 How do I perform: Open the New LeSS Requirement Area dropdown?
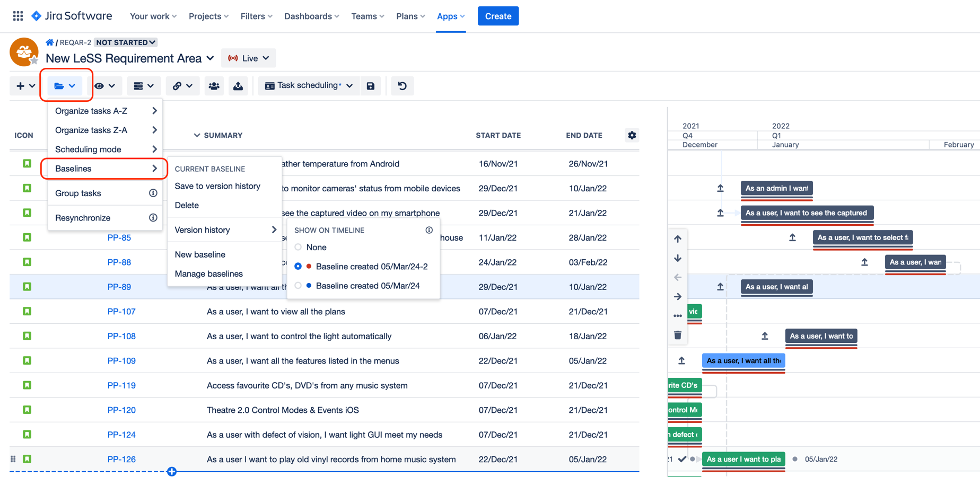130,58
